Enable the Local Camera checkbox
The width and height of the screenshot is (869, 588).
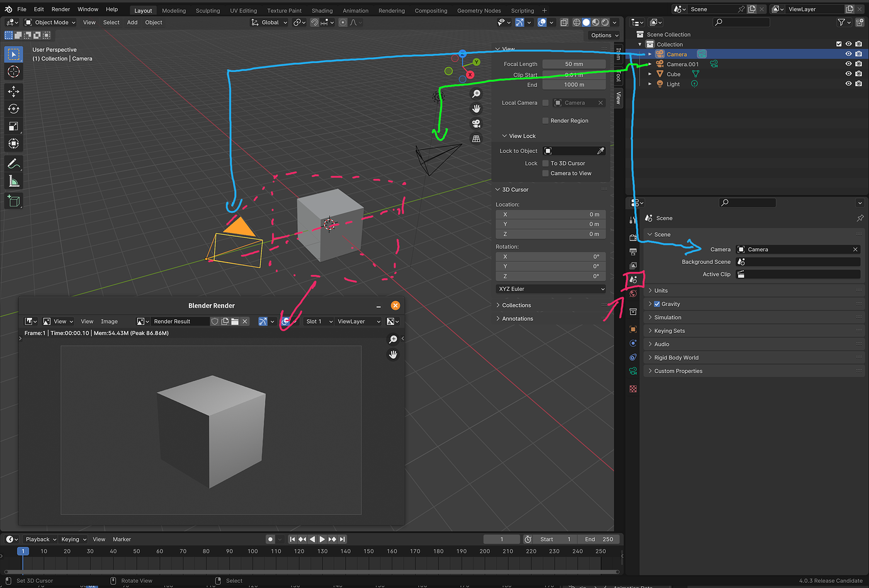pos(545,103)
